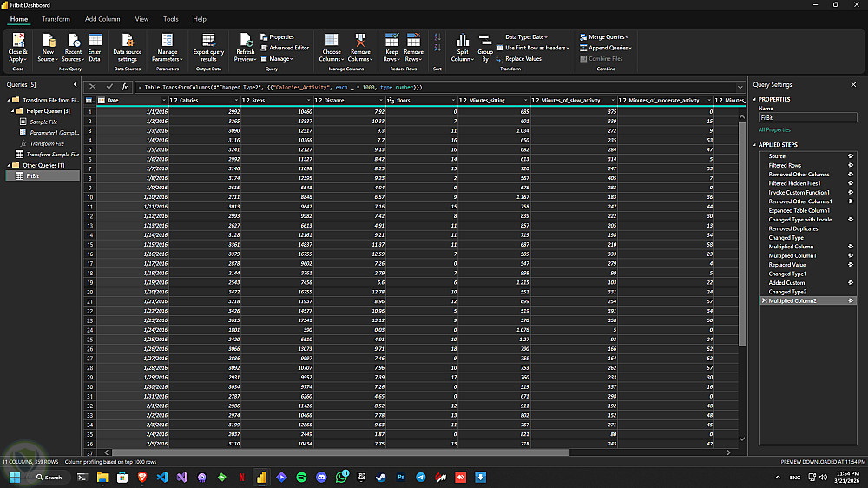Select the Removed Duplicates applied step

(792, 228)
